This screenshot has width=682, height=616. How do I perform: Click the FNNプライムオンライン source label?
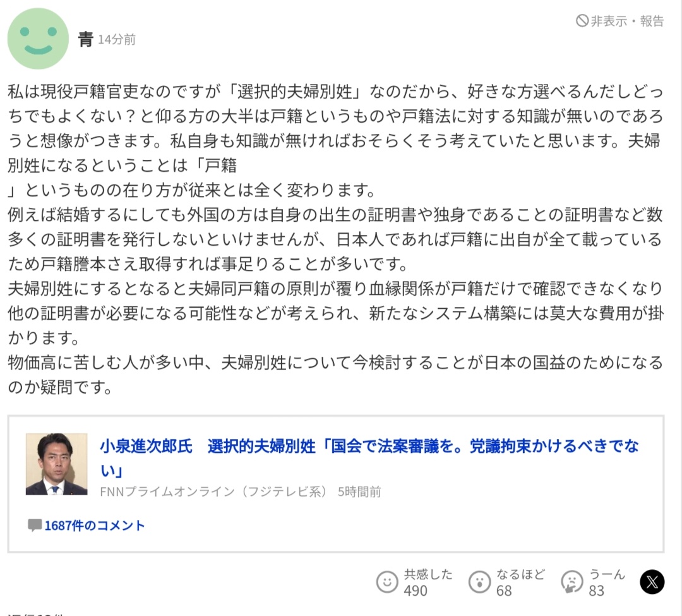click(x=215, y=492)
